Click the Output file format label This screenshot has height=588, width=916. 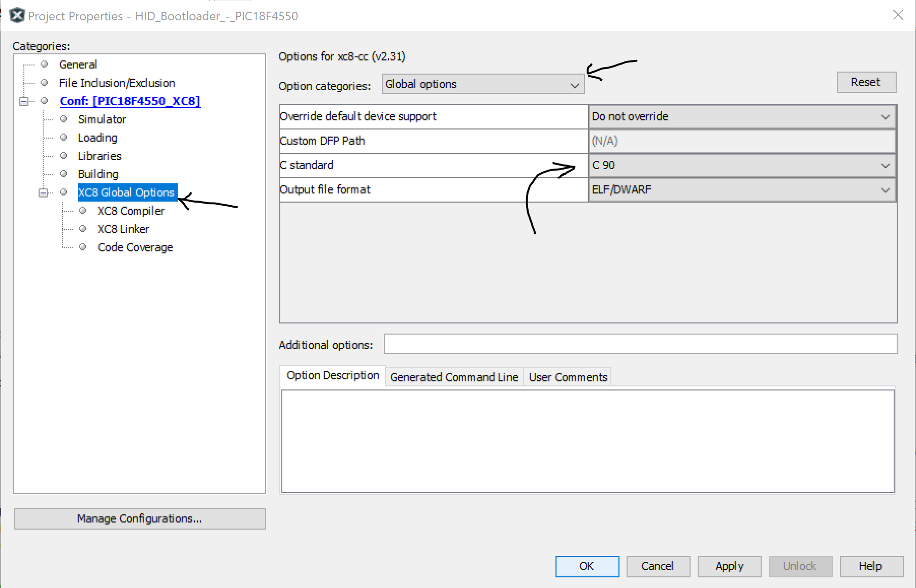(325, 190)
